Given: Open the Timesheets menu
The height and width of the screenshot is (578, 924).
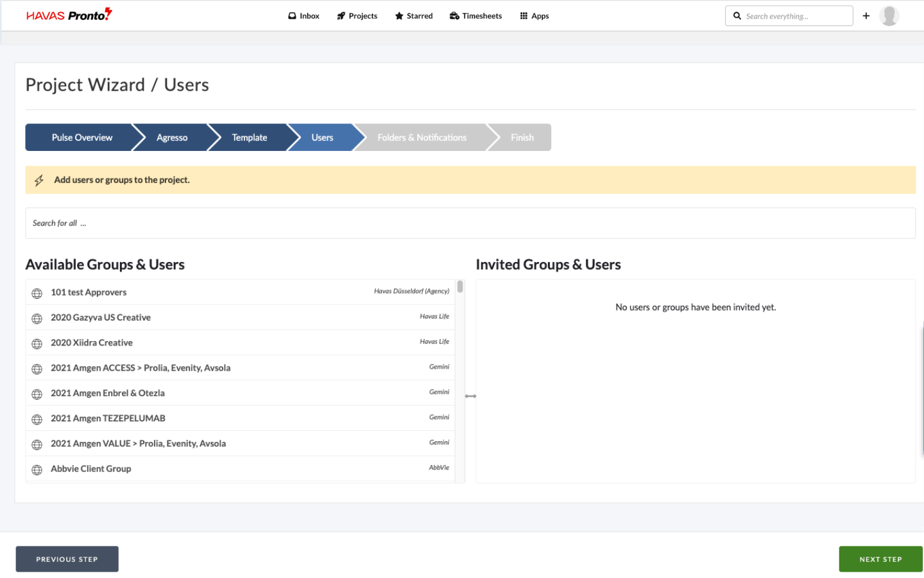Looking at the screenshot, I should pyautogui.click(x=476, y=16).
